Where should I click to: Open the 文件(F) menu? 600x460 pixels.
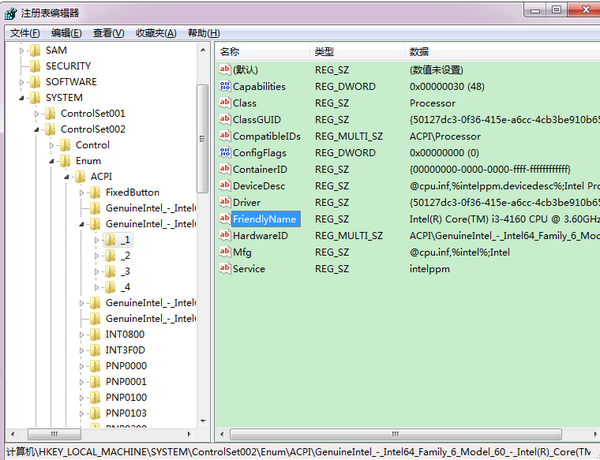click(25, 33)
